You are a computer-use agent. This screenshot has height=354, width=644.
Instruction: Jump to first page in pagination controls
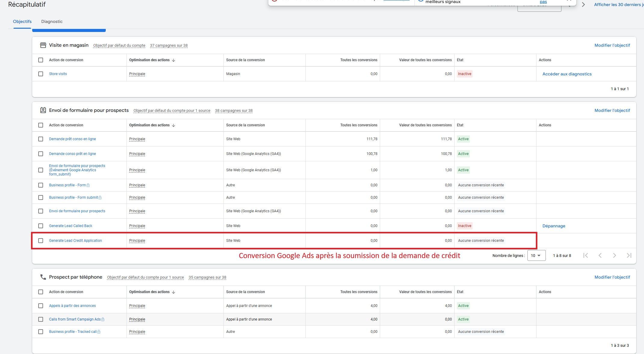[x=586, y=255]
